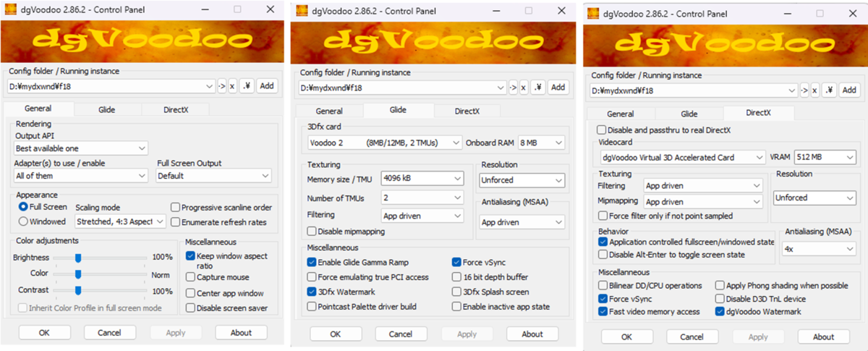Click the Color slider handle
Image resolution: width=868 pixels, height=351 pixels.
[78, 274]
